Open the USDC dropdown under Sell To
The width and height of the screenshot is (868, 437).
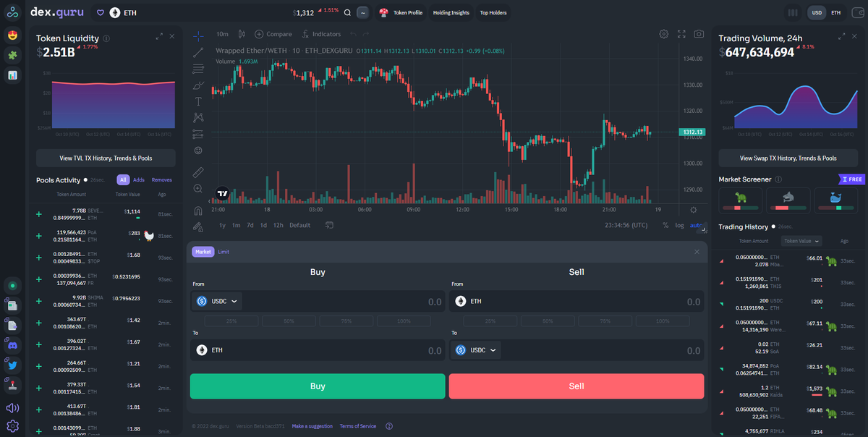pyautogui.click(x=475, y=350)
